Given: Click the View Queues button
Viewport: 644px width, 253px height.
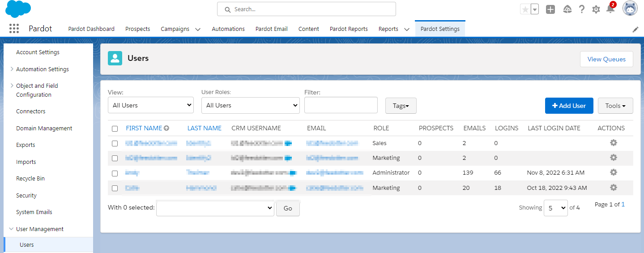Looking at the screenshot, I should tap(606, 59).
